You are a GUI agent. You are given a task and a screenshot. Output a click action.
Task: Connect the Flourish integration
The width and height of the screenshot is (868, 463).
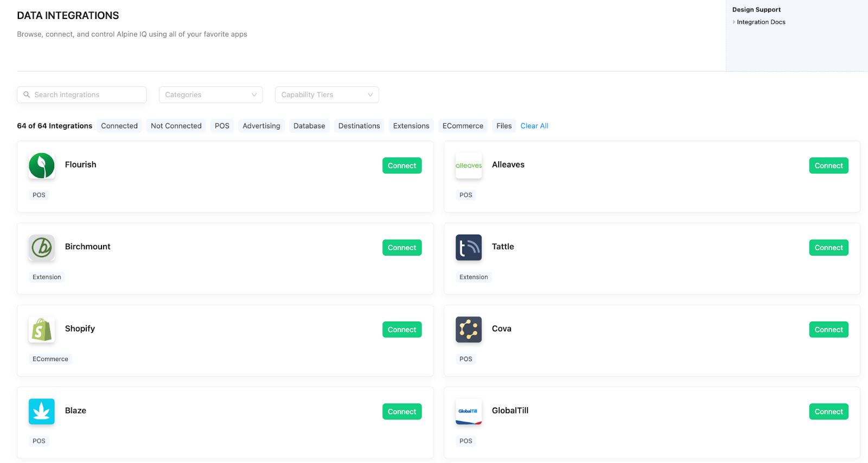pos(402,166)
